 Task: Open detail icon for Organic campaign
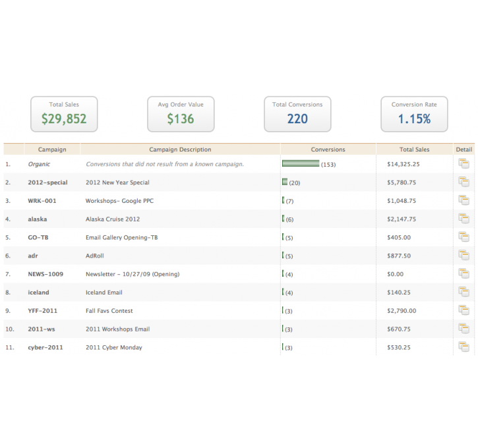pyautogui.click(x=463, y=164)
